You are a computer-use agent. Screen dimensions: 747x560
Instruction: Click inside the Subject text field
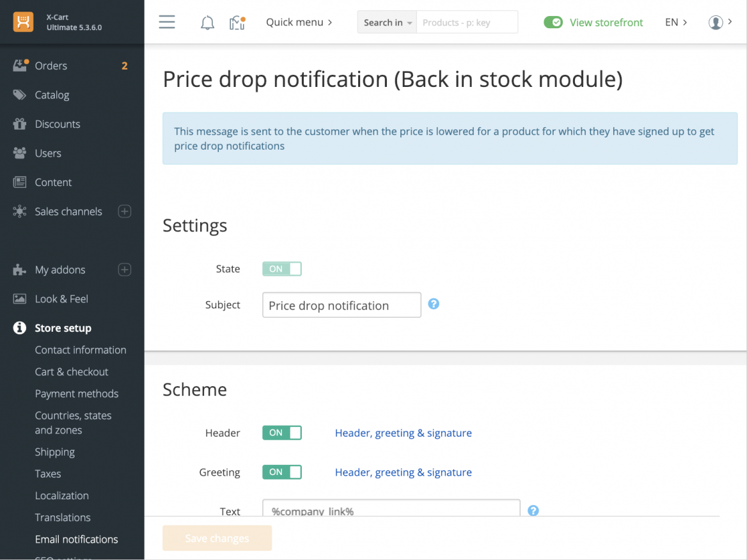click(341, 305)
